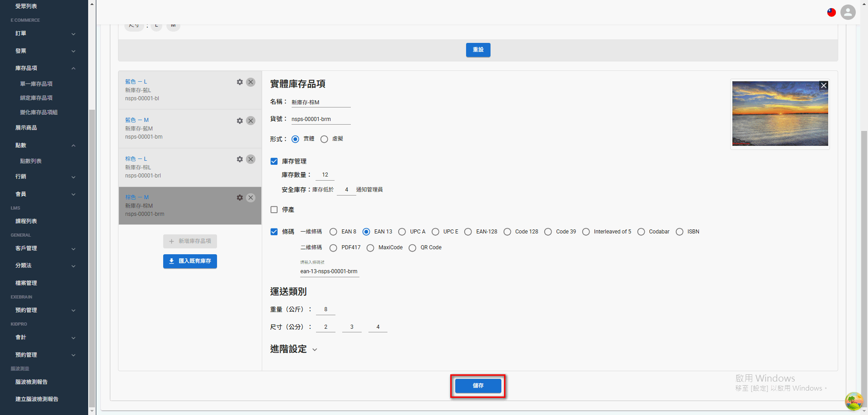Select 實體 physical form radio
Screen dimensions: 868x415
[x=295, y=139]
